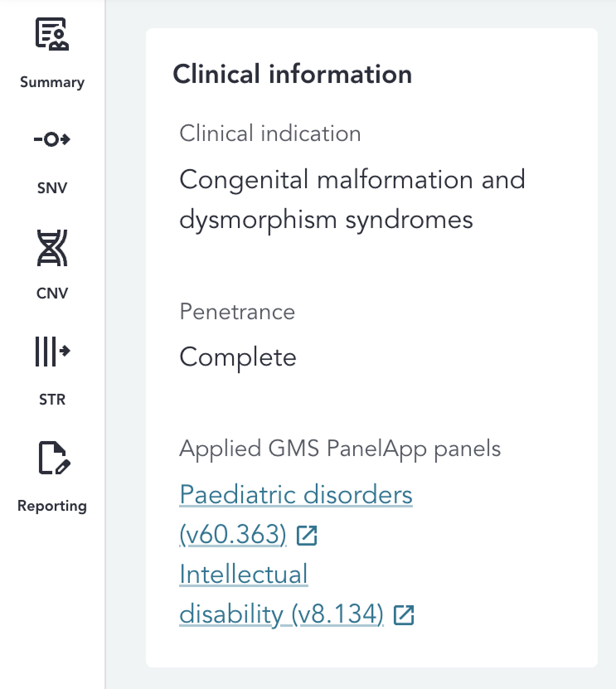The image size is (616, 689).
Task: Navigate to the STR section
Action: (51, 399)
